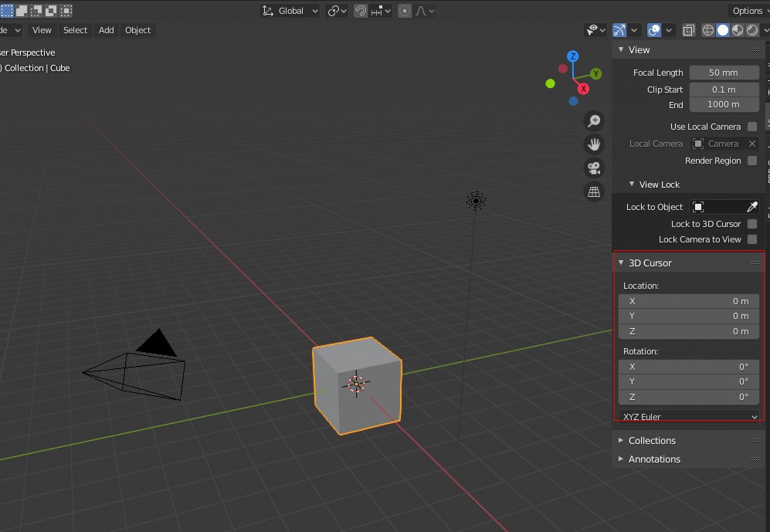Collapse the View Lock subpanel
Screen dimensions: 770x532
coord(632,184)
